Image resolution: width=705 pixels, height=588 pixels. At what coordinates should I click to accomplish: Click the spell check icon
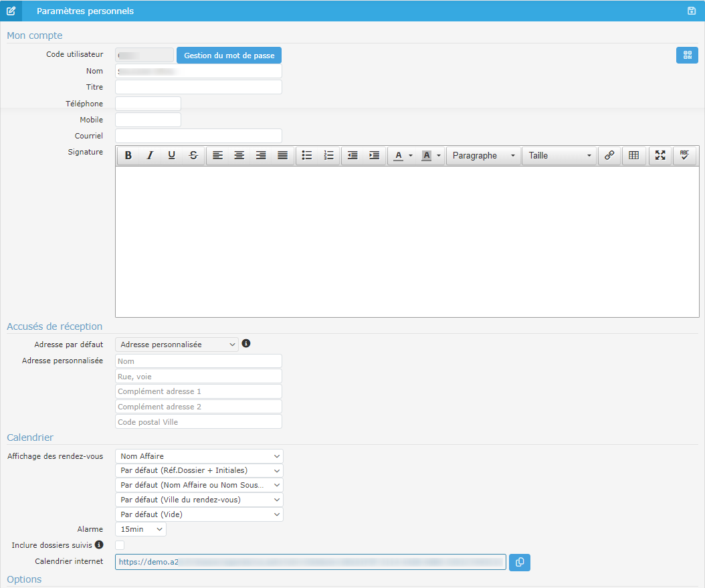click(x=684, y=155)
